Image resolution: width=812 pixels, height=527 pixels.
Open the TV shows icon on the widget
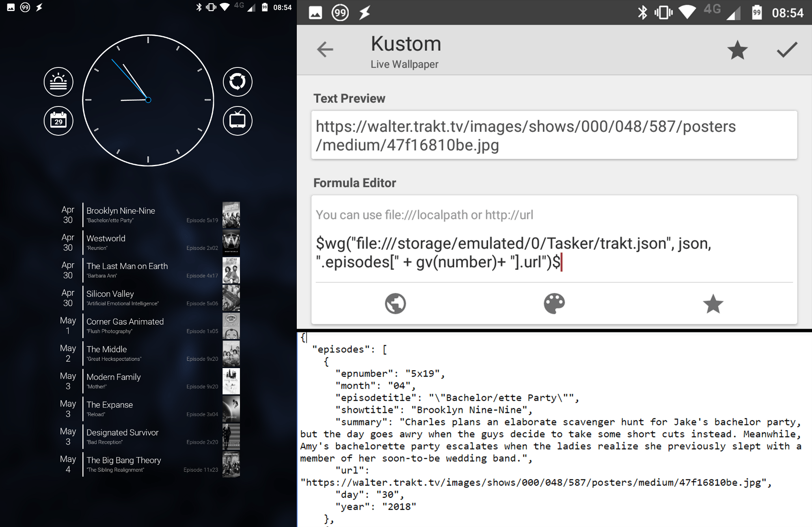coord(238,121)
